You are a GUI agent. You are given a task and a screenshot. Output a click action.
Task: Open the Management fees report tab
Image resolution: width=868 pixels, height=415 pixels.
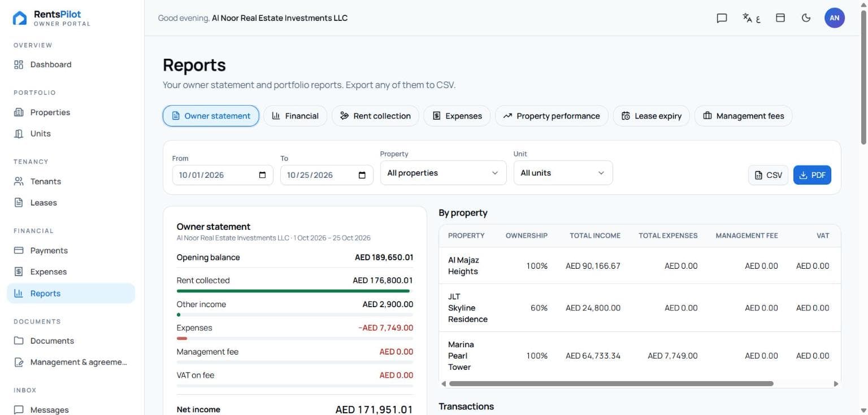coord(743,116)
